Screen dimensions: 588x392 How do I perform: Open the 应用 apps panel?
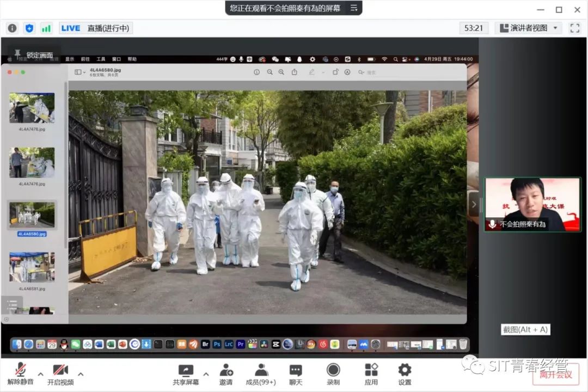tap(371, 374)
